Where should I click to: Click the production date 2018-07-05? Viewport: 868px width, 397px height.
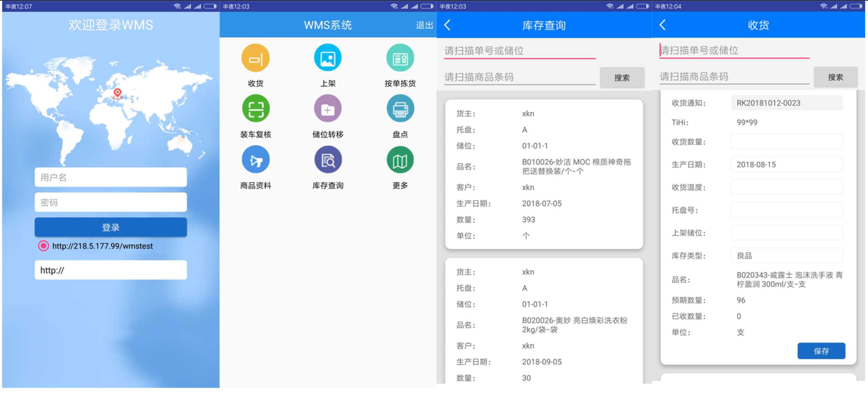point(542,203)
